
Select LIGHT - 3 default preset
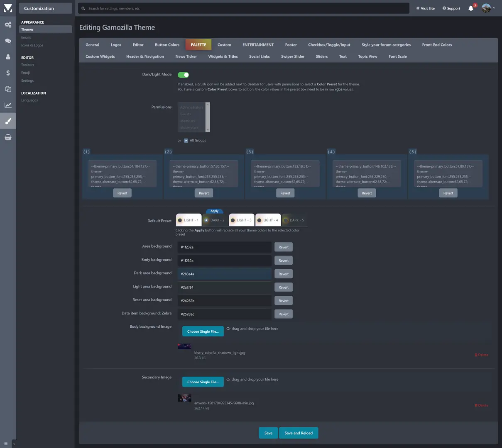(241, 220)
